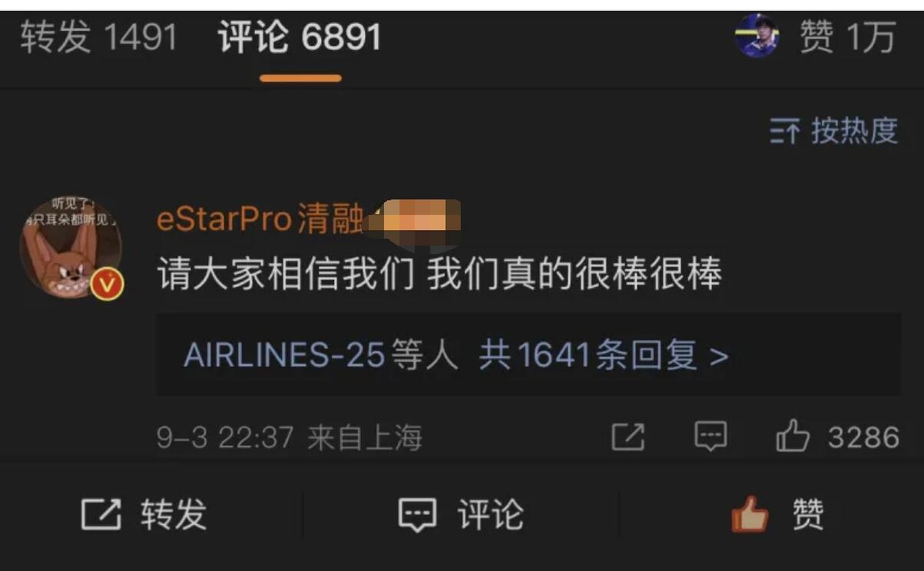Click the sort icon next to 按热度
The image size is (924, 571).
click(785, 132)
